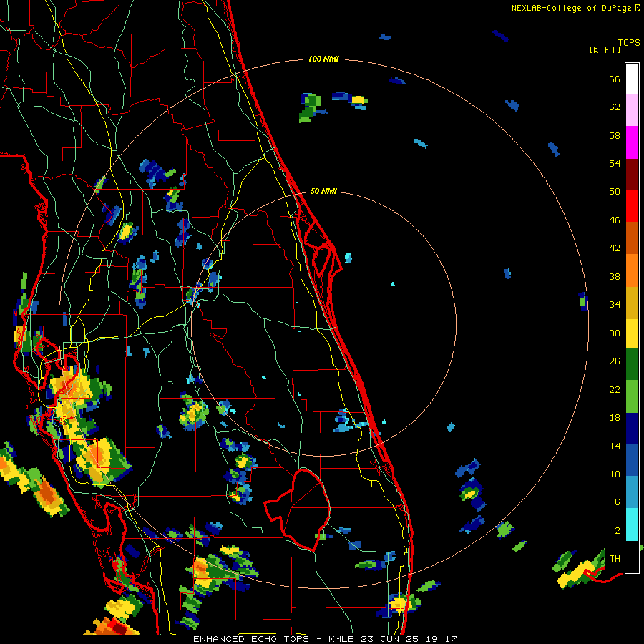Click the "50" legend value
The height and width of the screenshot is (644, 644).
click(615, 192)
